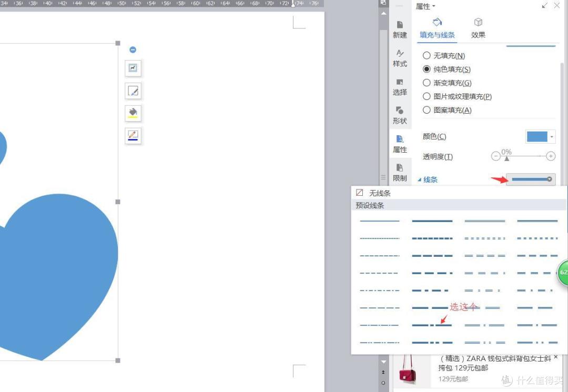Select 图案填充 radio button
Screen dimensions: 568x392
click(x=427, y=110)
